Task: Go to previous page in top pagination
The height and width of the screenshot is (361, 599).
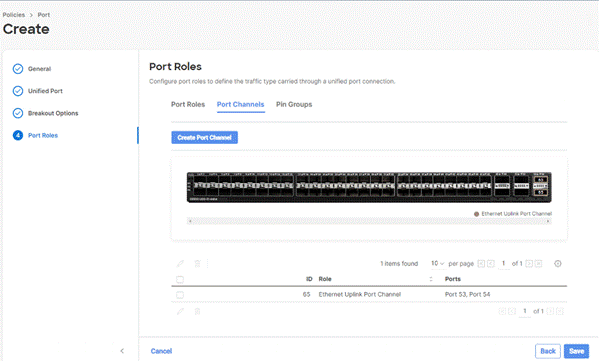Action: tap(491, 264)
